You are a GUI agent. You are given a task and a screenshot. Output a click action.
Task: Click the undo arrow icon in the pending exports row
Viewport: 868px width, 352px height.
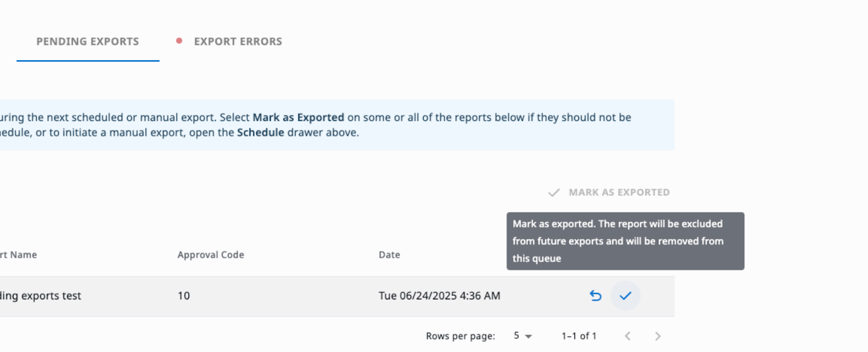click(x=596, y=296)
